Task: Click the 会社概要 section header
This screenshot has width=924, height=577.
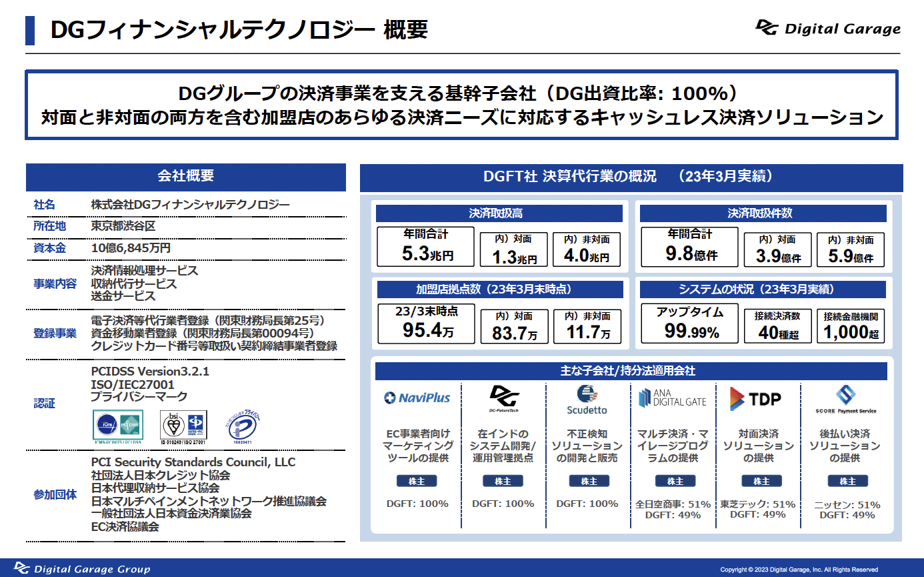Action: pyautogui.click(x=186, y=177)
